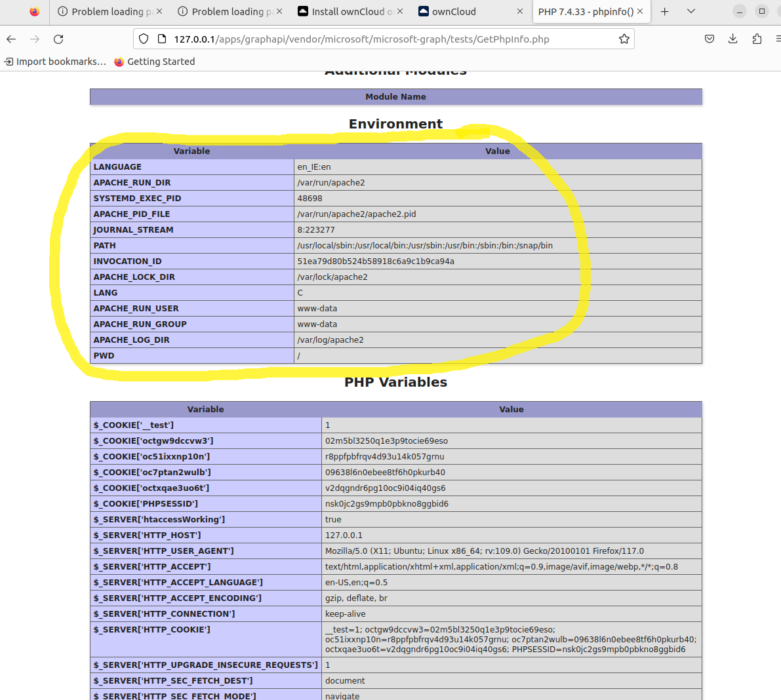The height and width of the screenshot is (700, 781).
Task: Click the 48698 value cell
Action: click(498, 198)
